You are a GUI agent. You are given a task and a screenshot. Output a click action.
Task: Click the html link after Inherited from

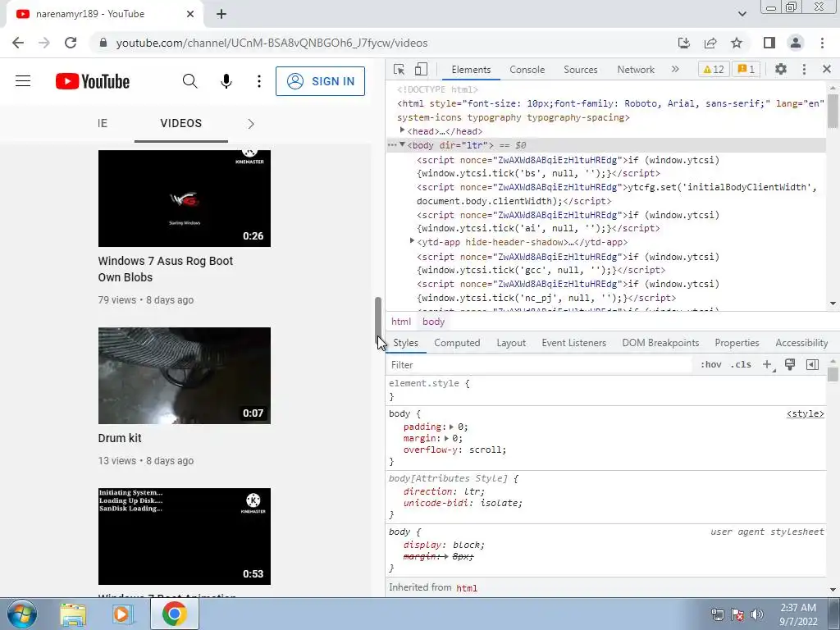pos(467,588)
